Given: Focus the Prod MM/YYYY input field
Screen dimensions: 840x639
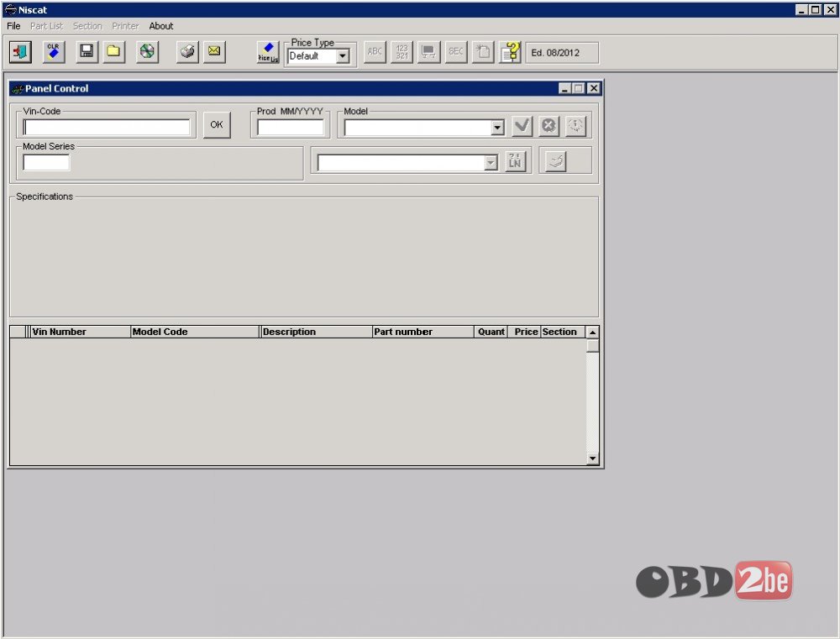Looking at the screenshot, I should [291, 127].
